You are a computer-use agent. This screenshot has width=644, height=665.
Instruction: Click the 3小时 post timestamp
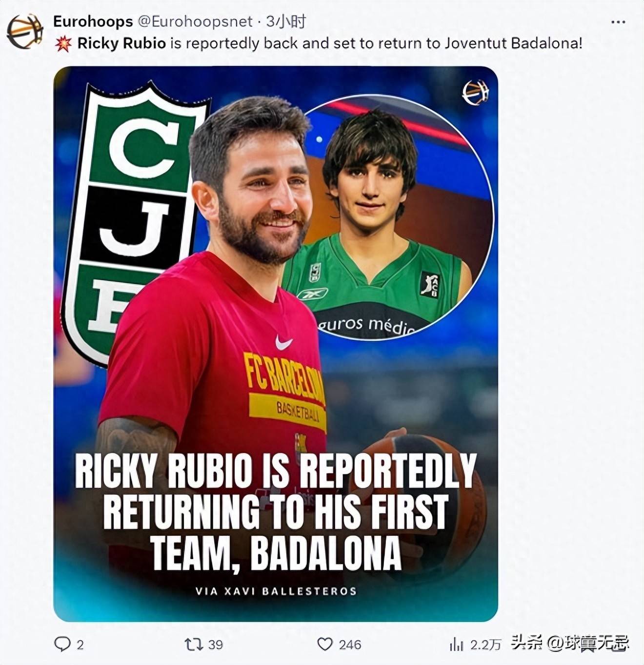(x=286, y=21)
